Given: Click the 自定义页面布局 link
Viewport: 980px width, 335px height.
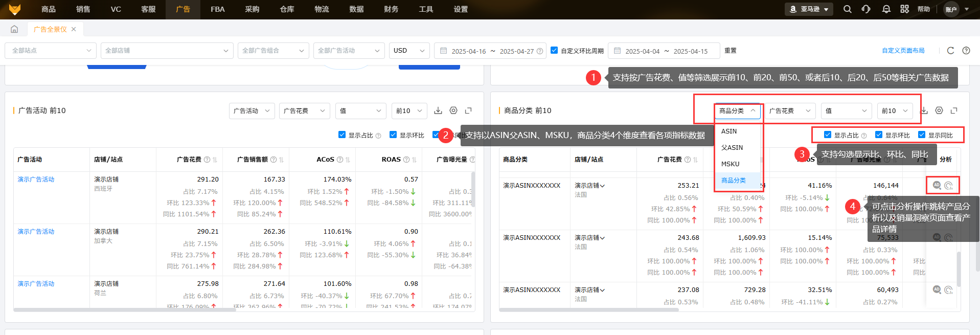Looking at the screenshot, I should (903, 51).
